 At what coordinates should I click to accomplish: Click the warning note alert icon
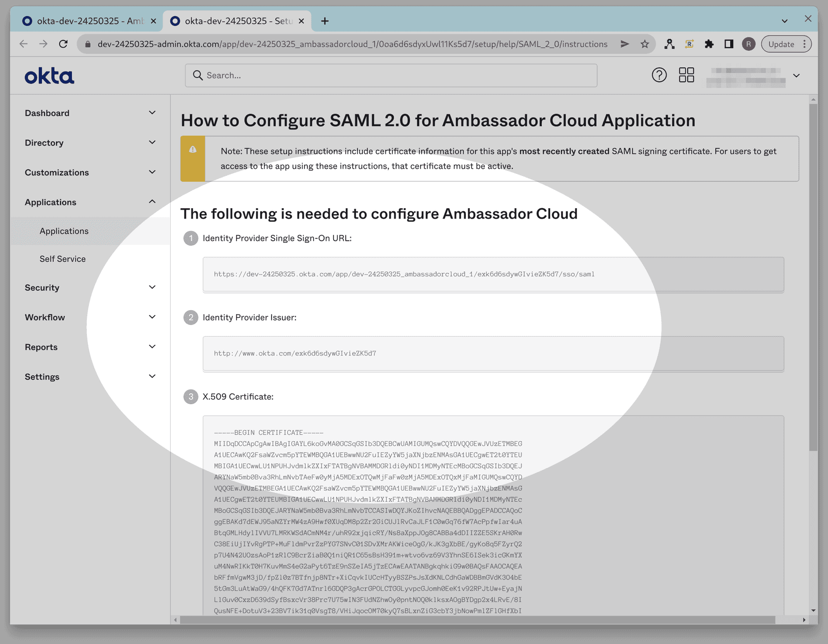coord(193,149)
